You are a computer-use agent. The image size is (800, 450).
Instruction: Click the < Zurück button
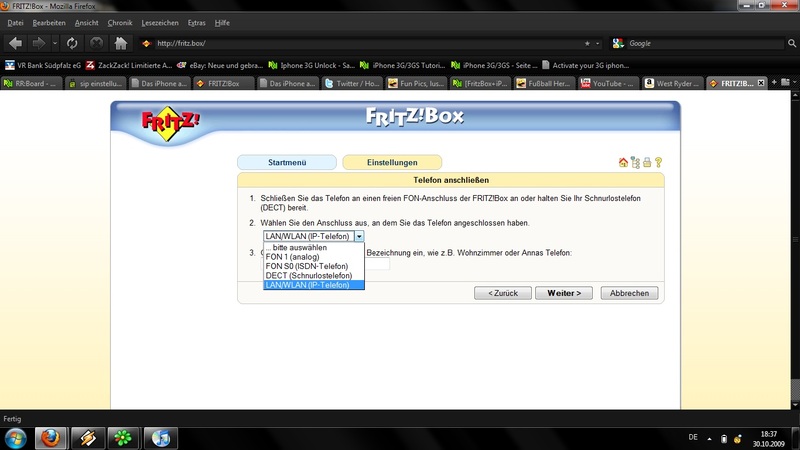(x=503, y=293)
